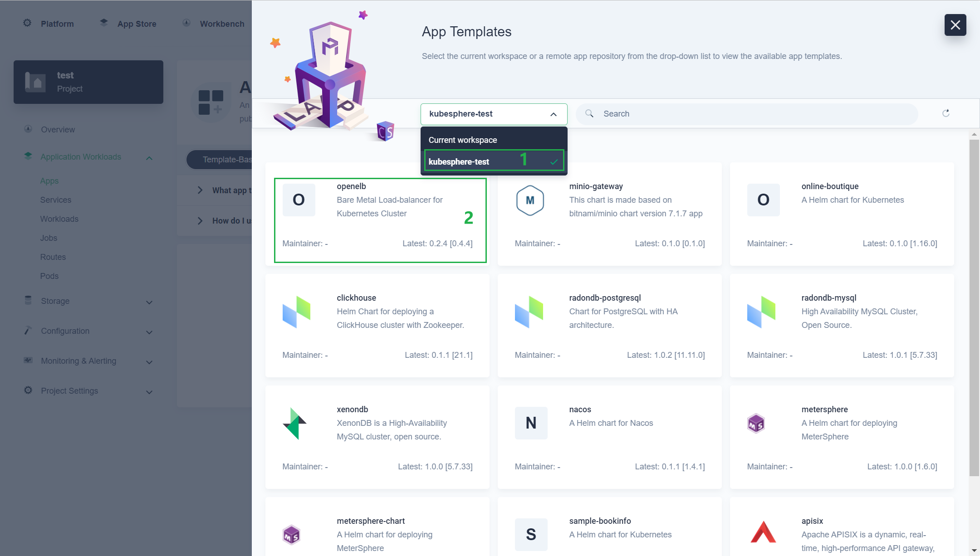Click the sample-bookinfo letter S icon
980x556 pixels.
pyautogui.click(x=531, y=534)
